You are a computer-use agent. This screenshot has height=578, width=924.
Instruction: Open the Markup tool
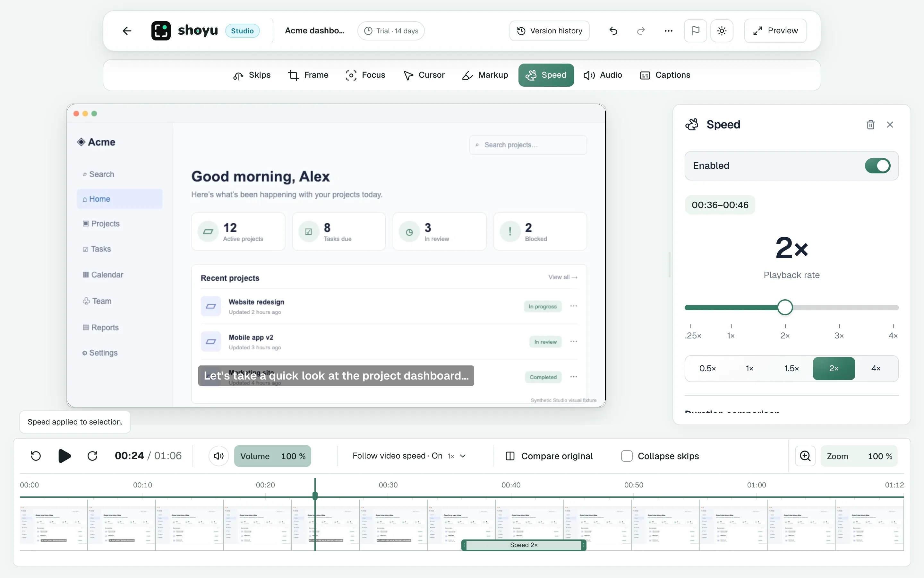tap(485, 75)
